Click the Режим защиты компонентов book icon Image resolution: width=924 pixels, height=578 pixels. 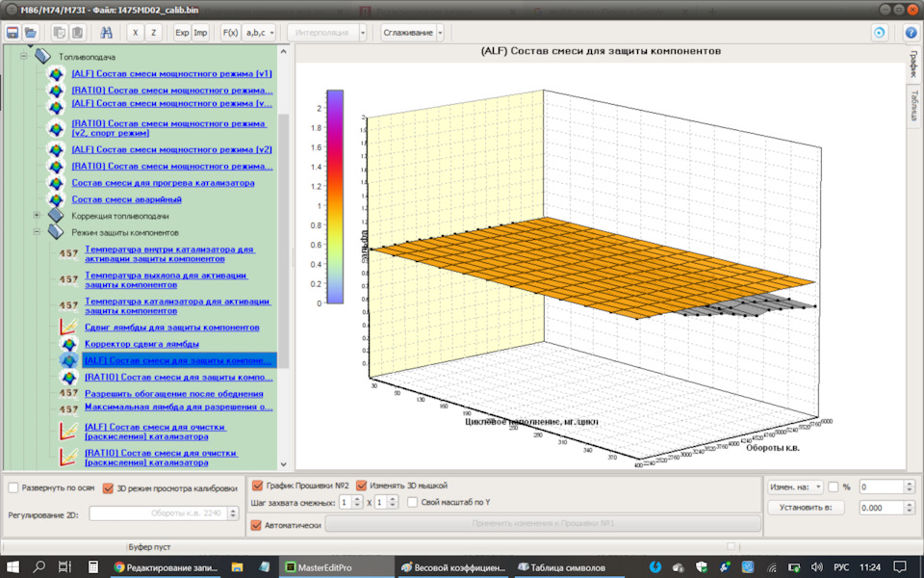[x=56, y=232]
